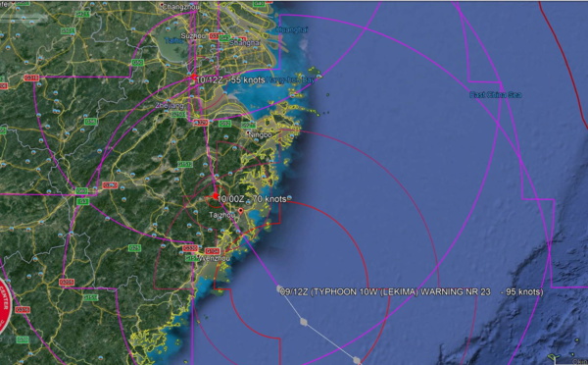Select the Wenzhou city label
The height and width of the screenshot is (365, 588).
coord(216,259)
